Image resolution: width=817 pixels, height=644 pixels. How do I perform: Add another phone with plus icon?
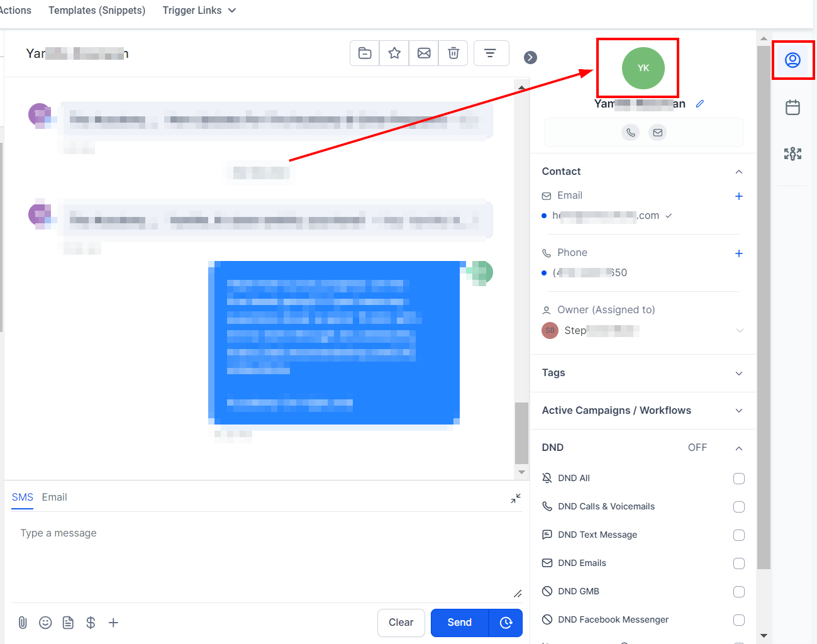tap(739, 253)
